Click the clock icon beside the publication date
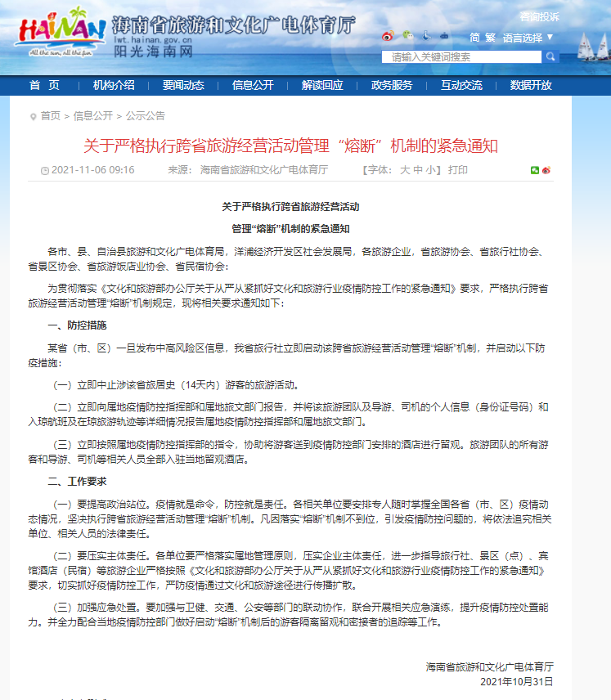 pos(45,171)
